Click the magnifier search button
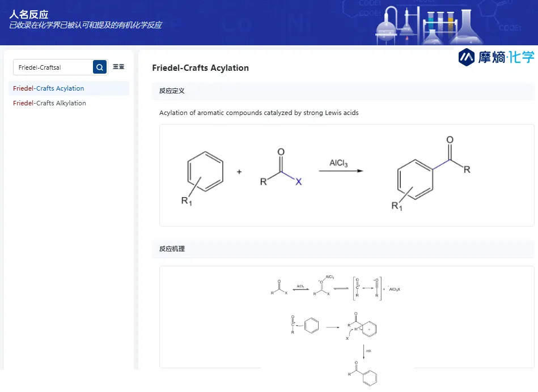The height and width of the screenshot is (392, 538). click(x=100, y=67)
